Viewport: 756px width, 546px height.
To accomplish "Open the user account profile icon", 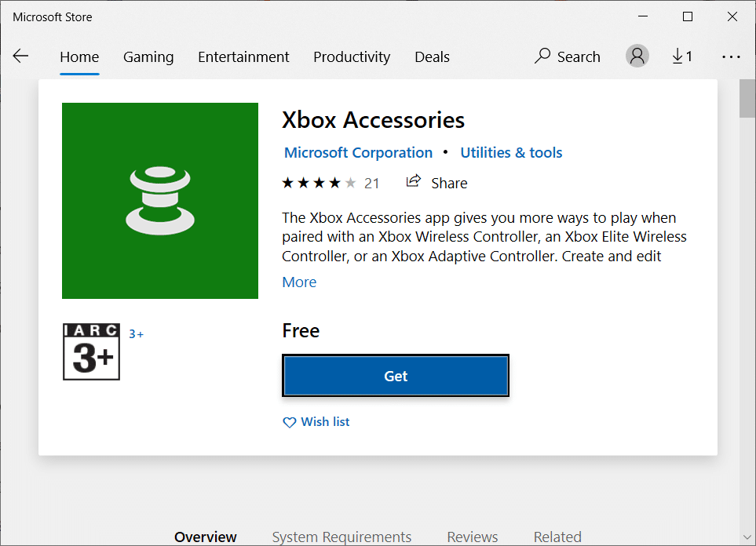I will [x=637, y=56].
